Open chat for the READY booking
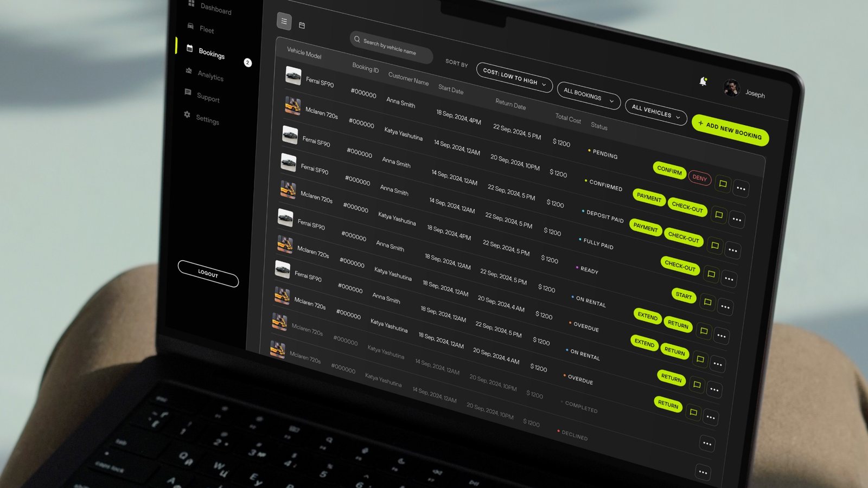The height and width of the screenshot is (488, 868). click(707, 302)
